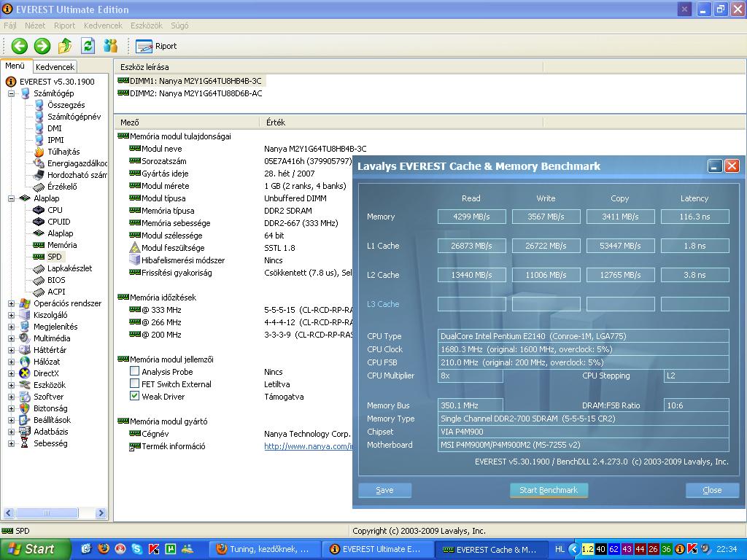Expand the DirectX node
747x560 pixels.
(11, 373)
